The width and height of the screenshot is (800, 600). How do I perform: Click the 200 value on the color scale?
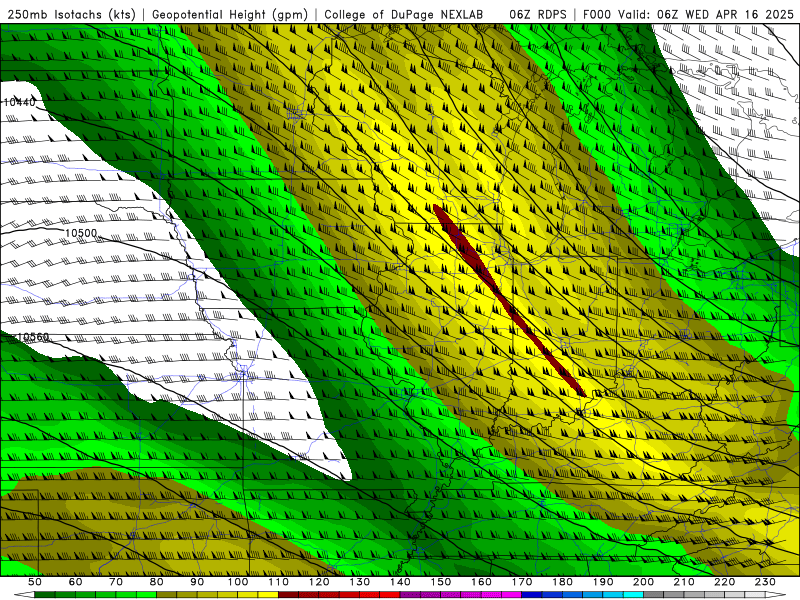[x=644, y=582]
